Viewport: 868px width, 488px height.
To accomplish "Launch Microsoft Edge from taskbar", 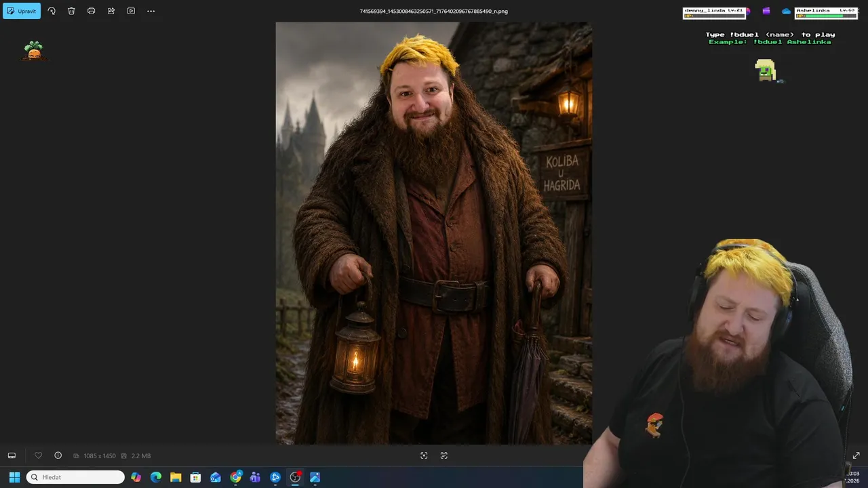I will 156,477.
